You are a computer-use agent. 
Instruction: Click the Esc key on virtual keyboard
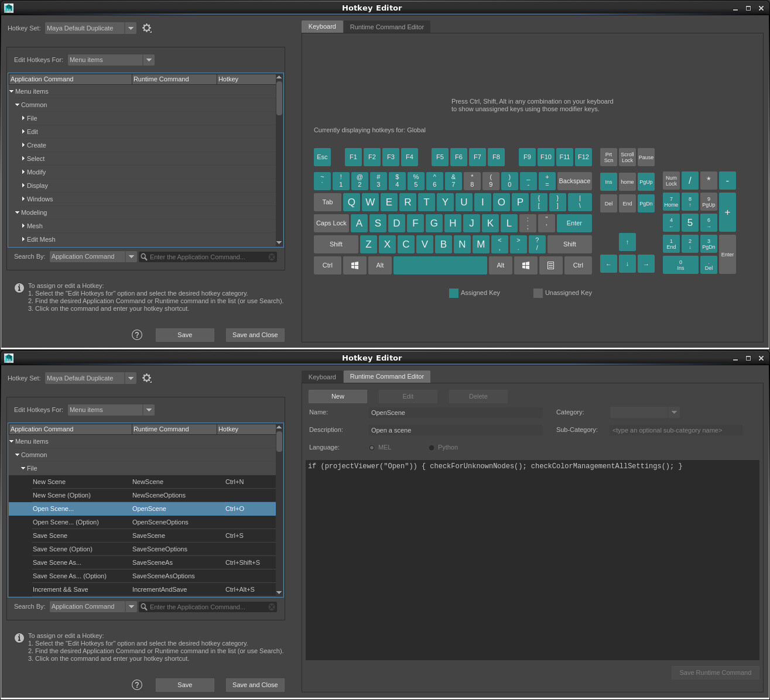(x=322, y=157)
